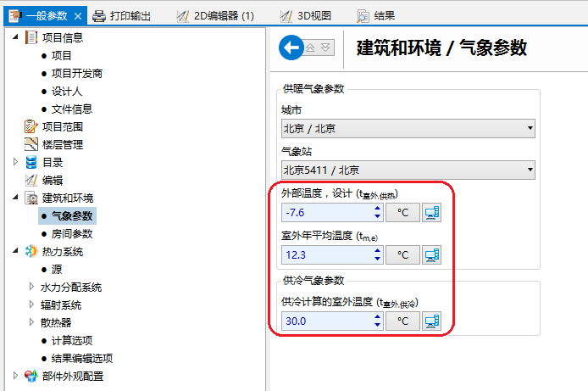Expand the 水力分配系统 node
The height and width of the screenshot is (391, 588).
31,287
